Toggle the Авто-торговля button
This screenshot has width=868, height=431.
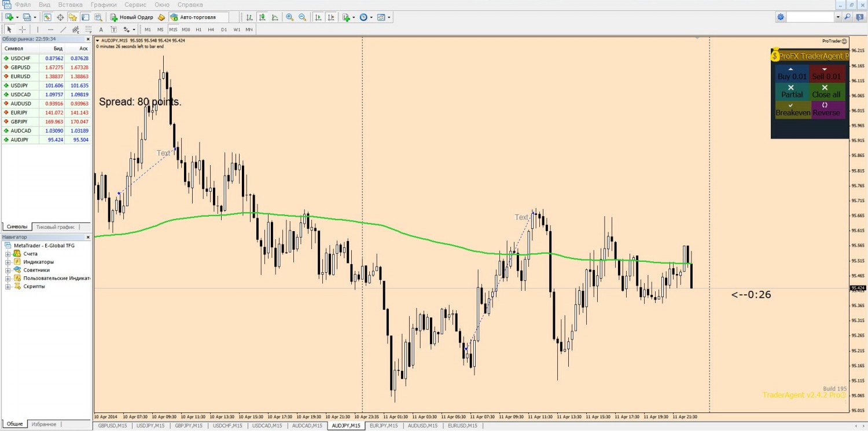198,17
